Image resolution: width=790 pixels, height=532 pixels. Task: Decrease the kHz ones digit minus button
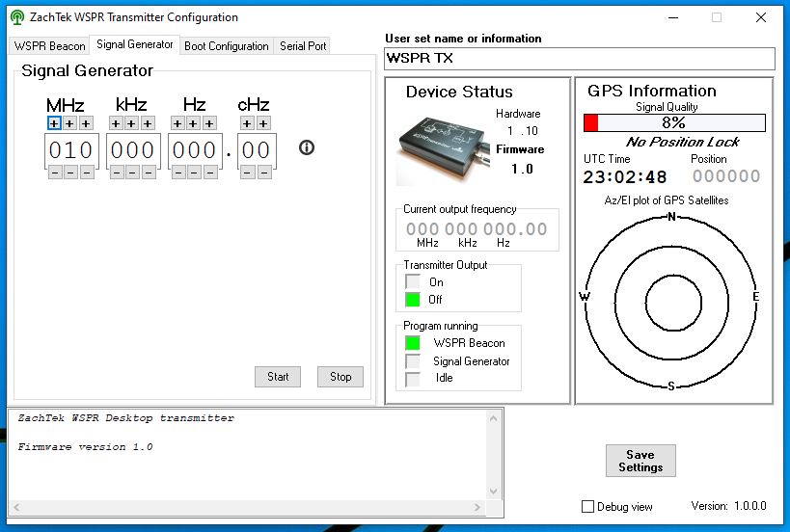pyautogui.click(x=149, y=173)
